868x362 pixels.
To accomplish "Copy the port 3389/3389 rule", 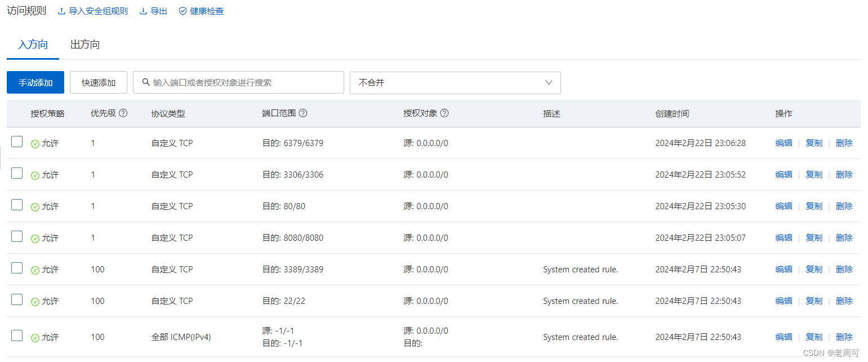I will coord(814,270).
